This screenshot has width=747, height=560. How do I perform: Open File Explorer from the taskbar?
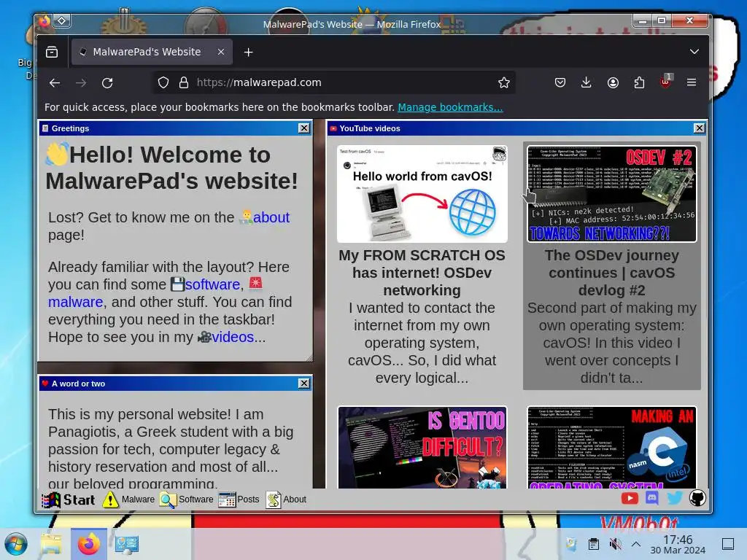coord(52,544)
